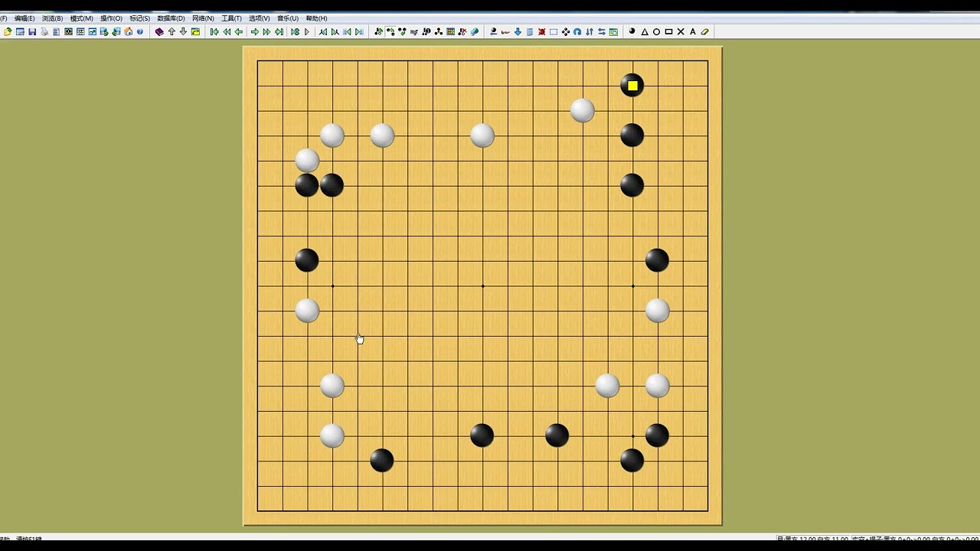Select the black-white stone toggle tool
The width and height of the screenshot is (980, 551).
point(632,31)
